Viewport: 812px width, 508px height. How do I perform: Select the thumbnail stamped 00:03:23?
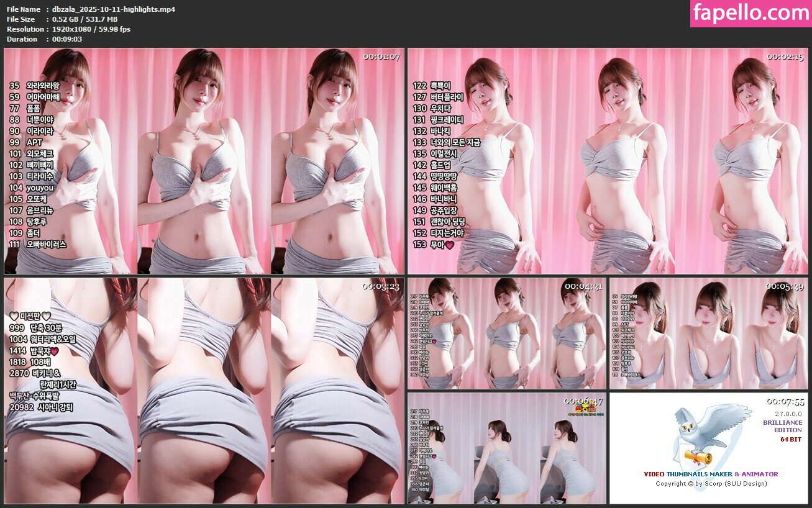tap(204, 391)
